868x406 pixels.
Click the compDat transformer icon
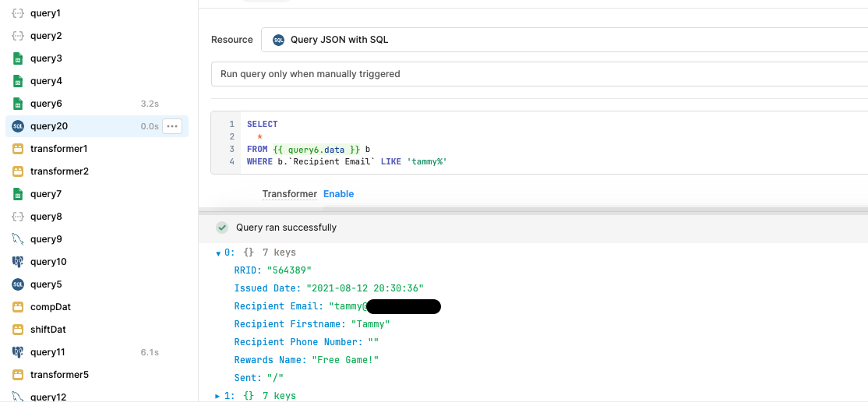(18, 307)
